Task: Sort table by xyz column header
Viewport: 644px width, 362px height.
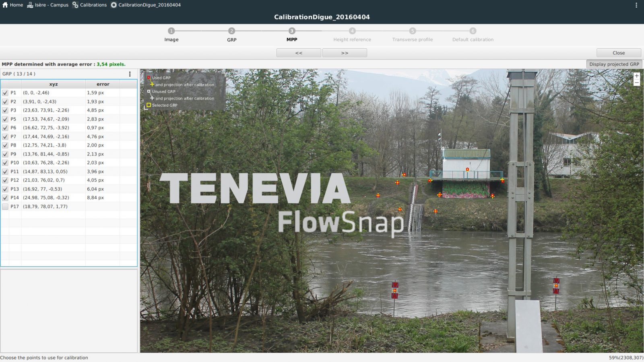Action: coord(54,84)
